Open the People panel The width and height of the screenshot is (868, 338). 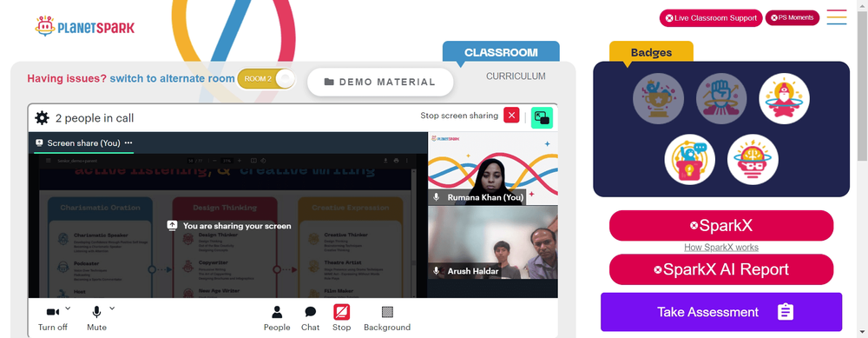[277, 319]
